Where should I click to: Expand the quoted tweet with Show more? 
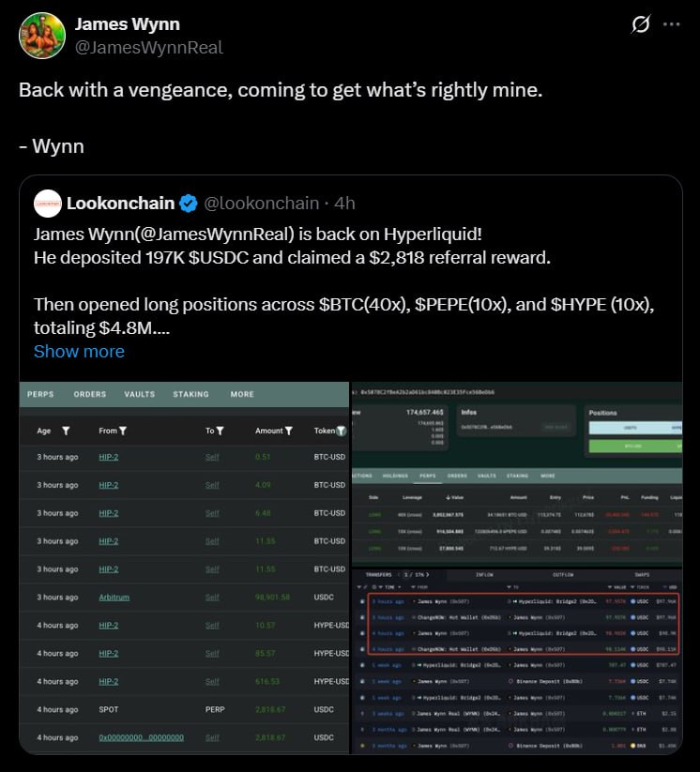coord(79,352)
